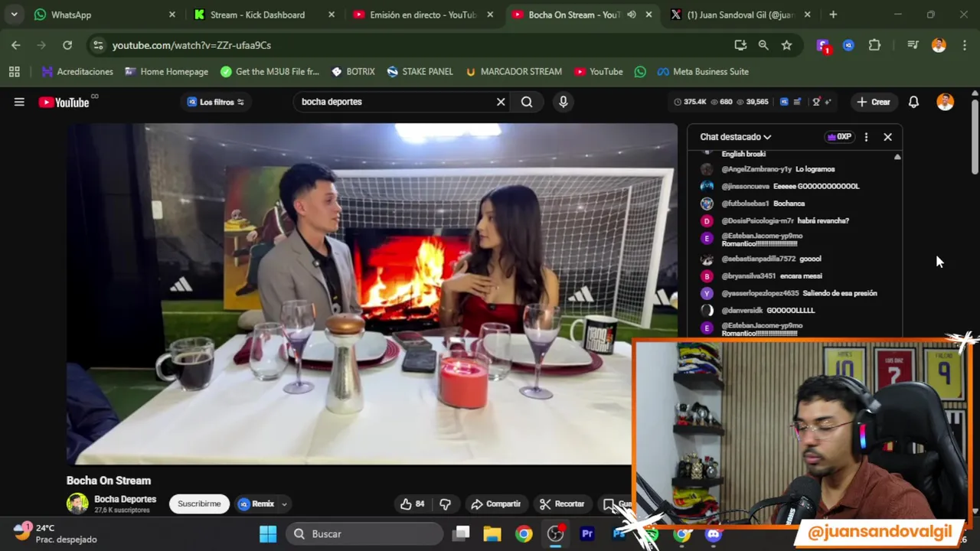The image size is (980, 551).
Task: Click the video player area
Action: 372,294
